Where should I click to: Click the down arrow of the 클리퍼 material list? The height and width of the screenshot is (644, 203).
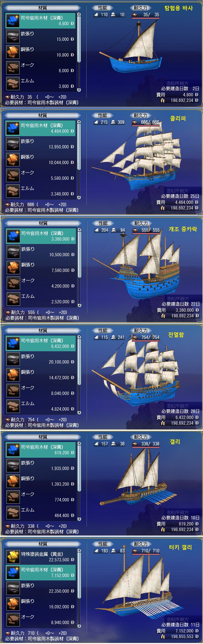(79, 197)
